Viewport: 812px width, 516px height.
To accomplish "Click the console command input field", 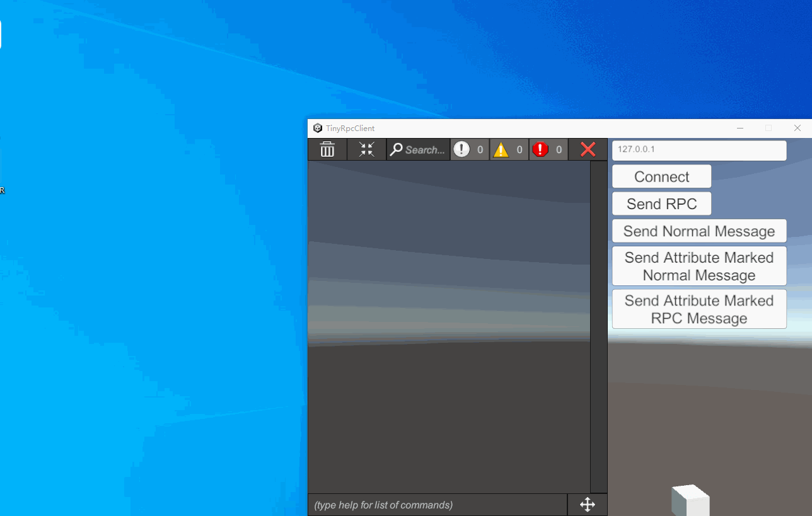I will click(438, 505).
